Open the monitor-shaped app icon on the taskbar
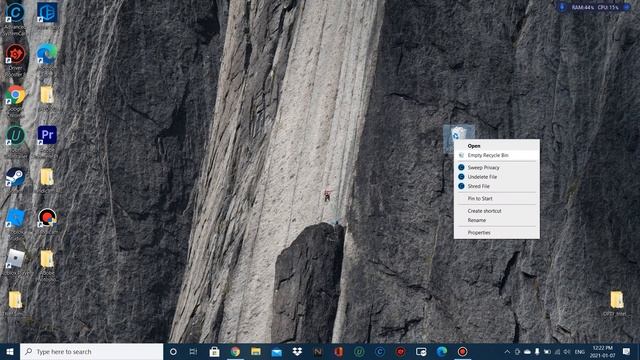This screenshot has height=360, width=640. click(421, 351)
